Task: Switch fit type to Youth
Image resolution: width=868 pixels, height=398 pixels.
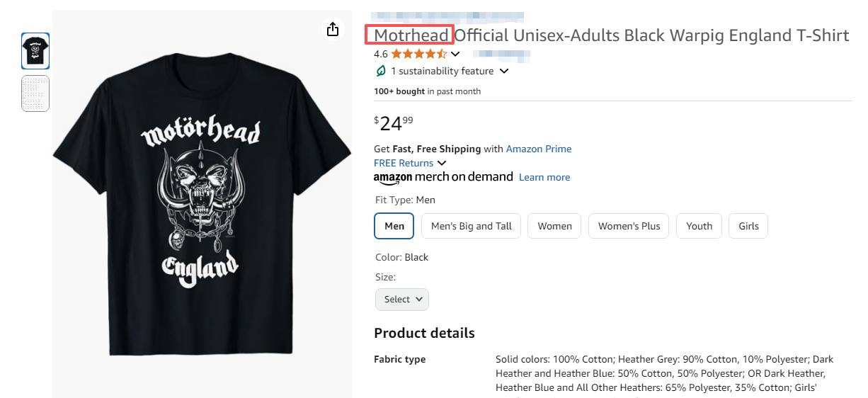Action: (x=699, y=226)
